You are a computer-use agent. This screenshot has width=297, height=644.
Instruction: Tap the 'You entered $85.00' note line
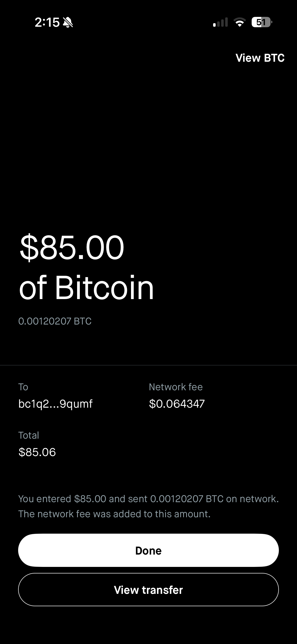[x=148, y=499]
